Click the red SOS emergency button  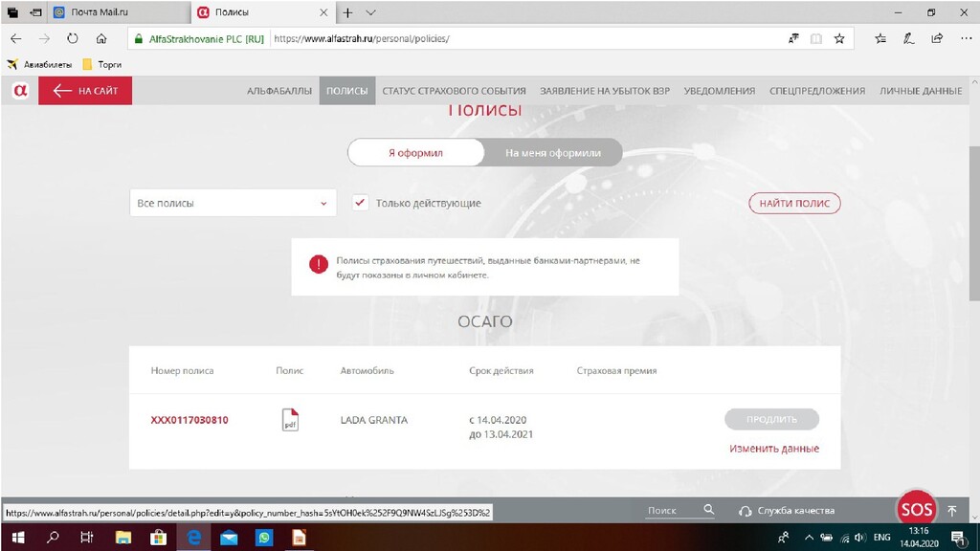click(x=916, y=509)
